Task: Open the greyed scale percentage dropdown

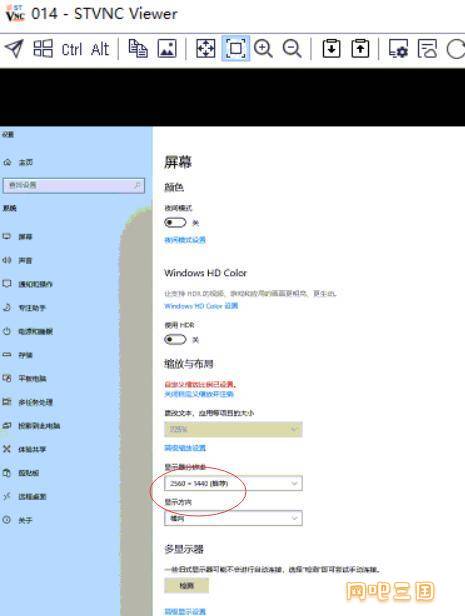Action: [x=233, y=429]
